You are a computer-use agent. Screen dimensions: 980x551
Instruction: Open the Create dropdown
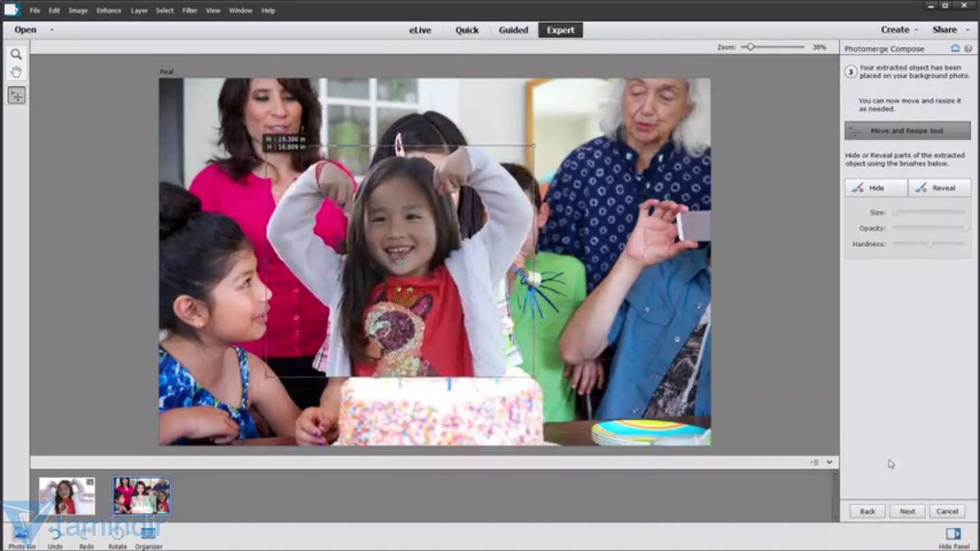899,30
